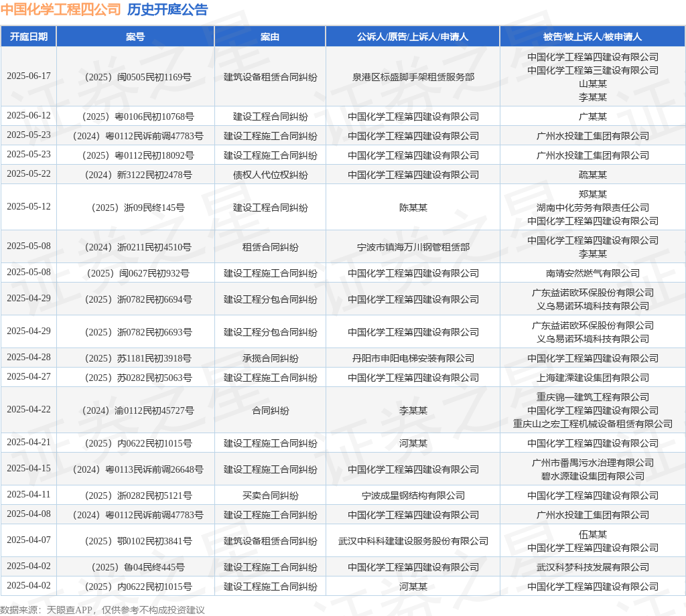Image resolution: width=686 pixels, height=616 pixels.
Task: Click defendant 广某某
Action: [593, 117]
